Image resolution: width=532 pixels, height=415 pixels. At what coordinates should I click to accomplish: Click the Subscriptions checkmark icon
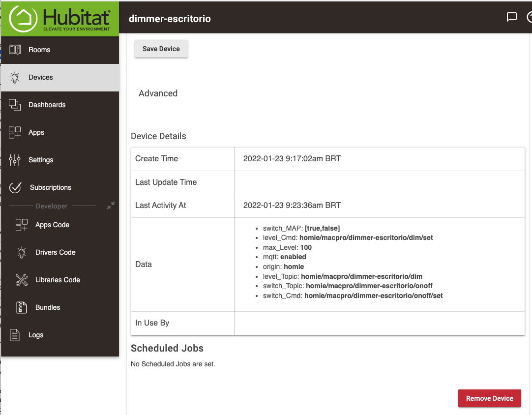click(15, 187)
